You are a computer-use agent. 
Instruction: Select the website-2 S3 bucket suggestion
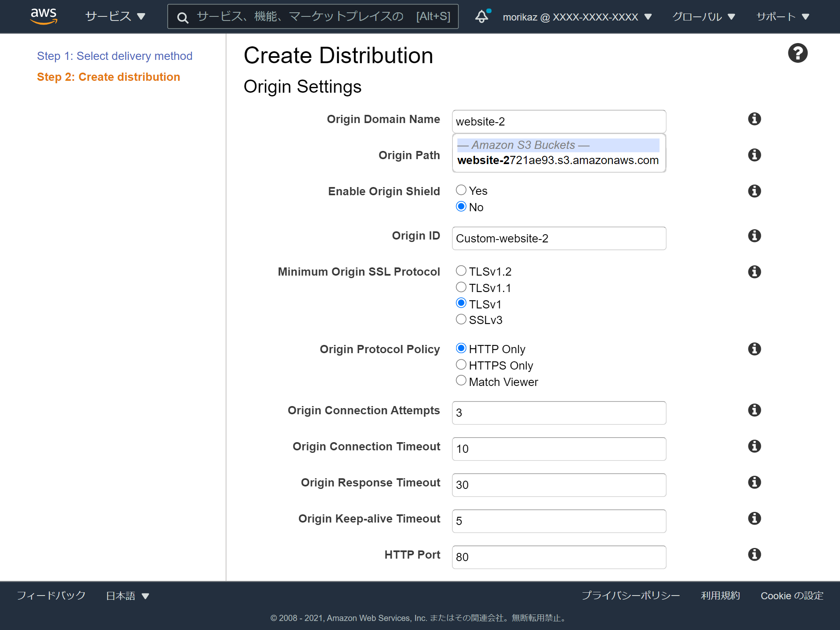click(x=558, y=160)
